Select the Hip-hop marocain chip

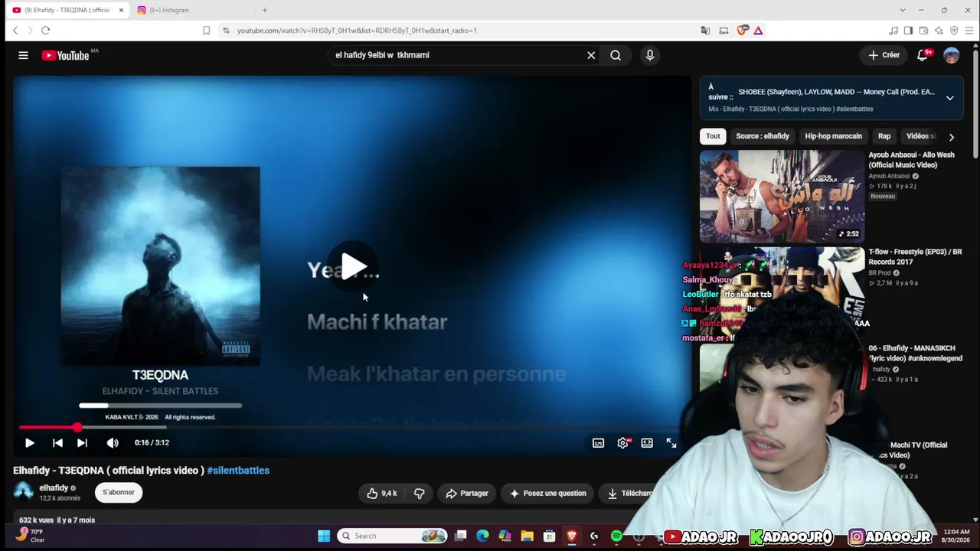click(x=833, y=136)
